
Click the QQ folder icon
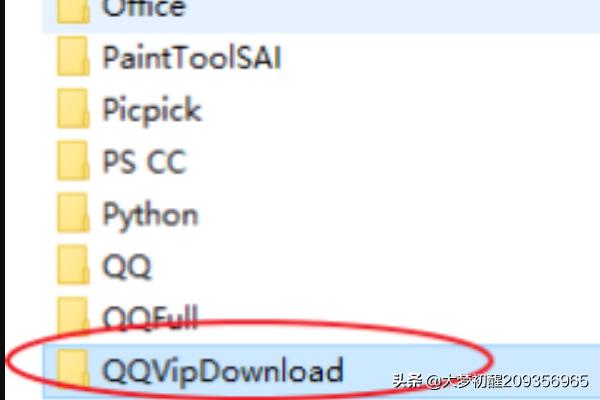[x=73, y=266]
